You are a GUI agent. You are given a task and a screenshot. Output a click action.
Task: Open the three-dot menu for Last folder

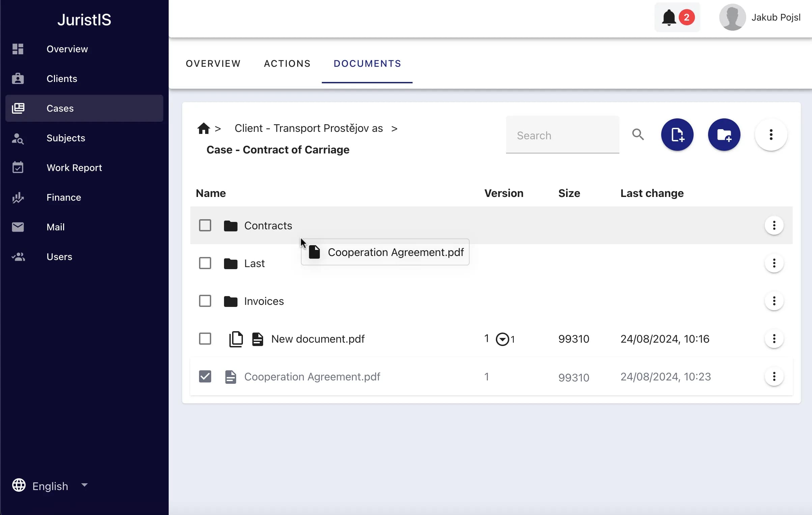coord(774,263)
